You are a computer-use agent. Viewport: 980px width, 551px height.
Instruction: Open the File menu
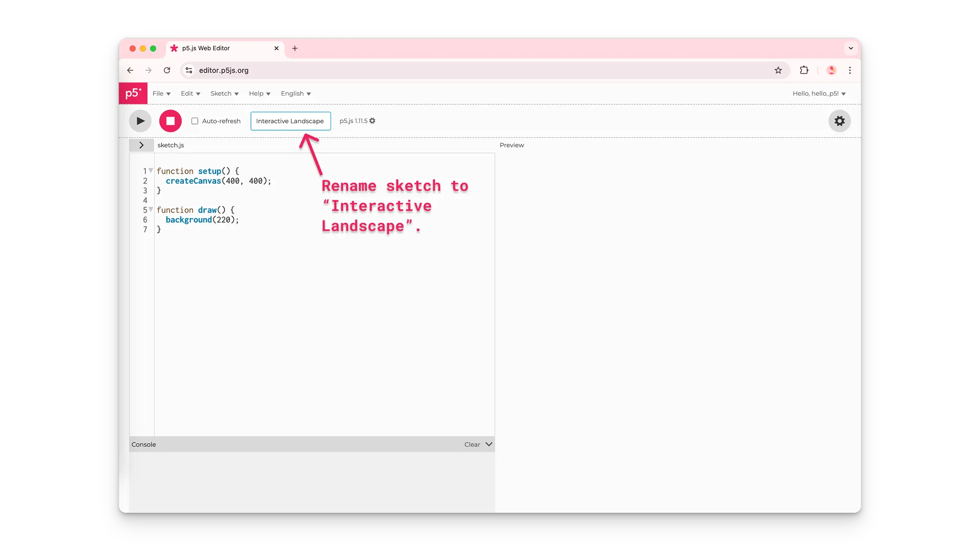coord(161,93)
